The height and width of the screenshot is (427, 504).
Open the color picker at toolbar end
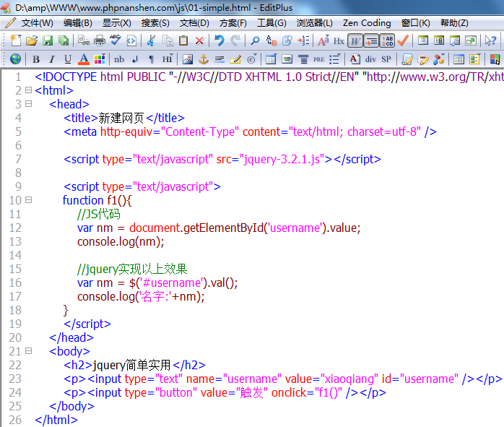(x=495, y=59)
